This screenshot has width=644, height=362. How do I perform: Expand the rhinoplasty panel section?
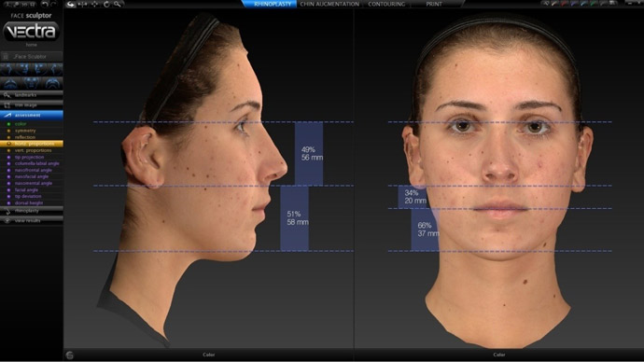point(31,211)
